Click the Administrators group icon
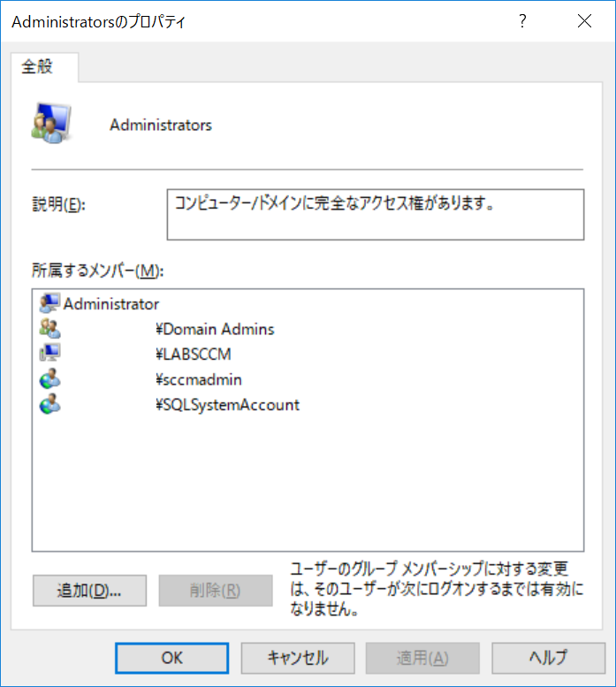 (51, 124)
